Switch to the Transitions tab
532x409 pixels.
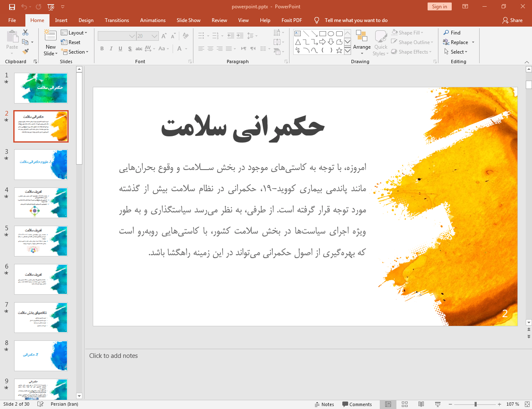point(117,20)
